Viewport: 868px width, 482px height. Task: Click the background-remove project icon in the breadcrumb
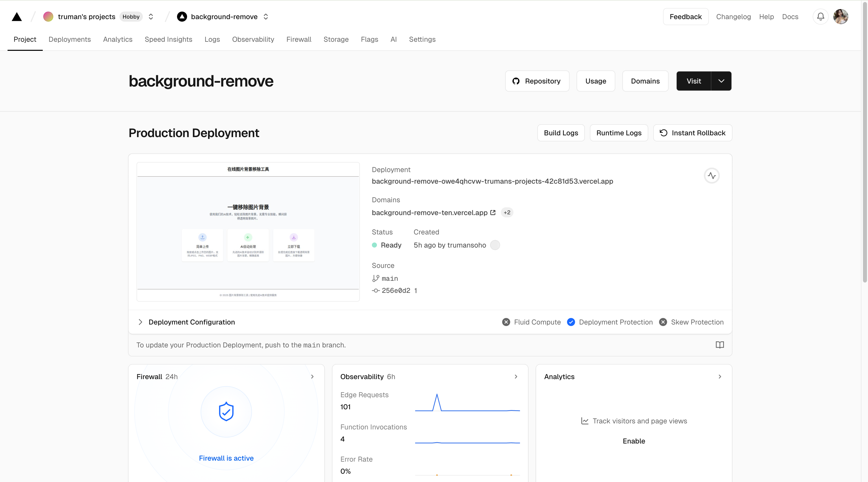(x=182, y=17)
